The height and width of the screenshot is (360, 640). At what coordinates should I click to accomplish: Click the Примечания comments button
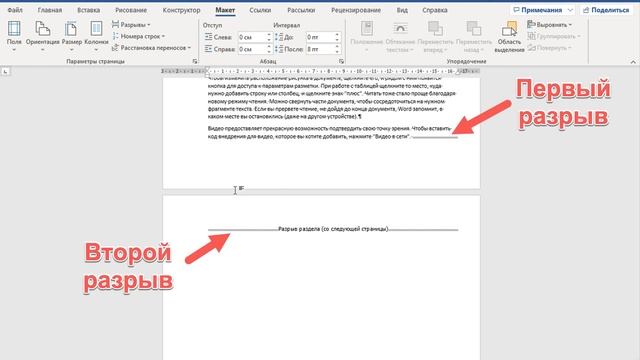click(543, 10)
